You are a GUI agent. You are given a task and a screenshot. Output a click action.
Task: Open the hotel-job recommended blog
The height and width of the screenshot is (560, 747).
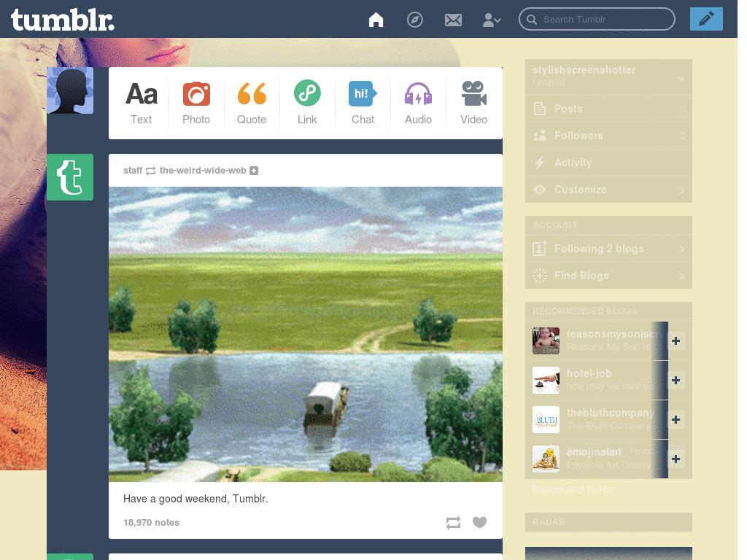click(x=589, y=373)
